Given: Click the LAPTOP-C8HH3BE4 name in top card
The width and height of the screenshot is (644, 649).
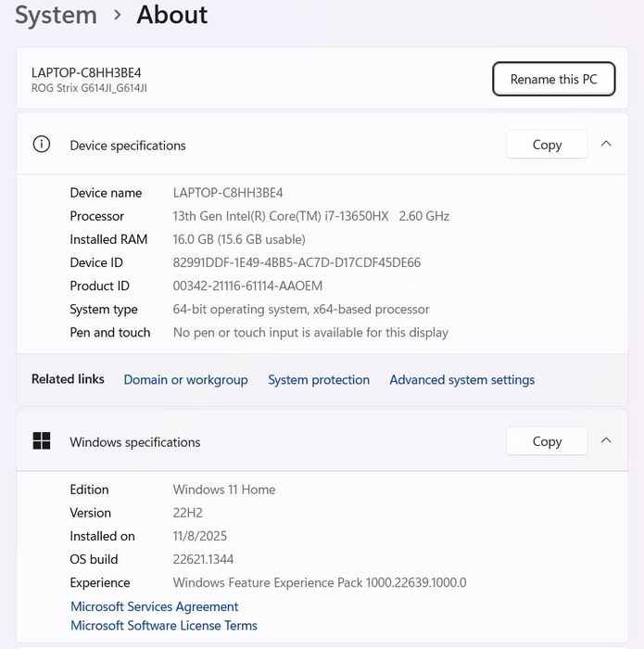Looking at the screenshot, I should click(x=86, y=73).
